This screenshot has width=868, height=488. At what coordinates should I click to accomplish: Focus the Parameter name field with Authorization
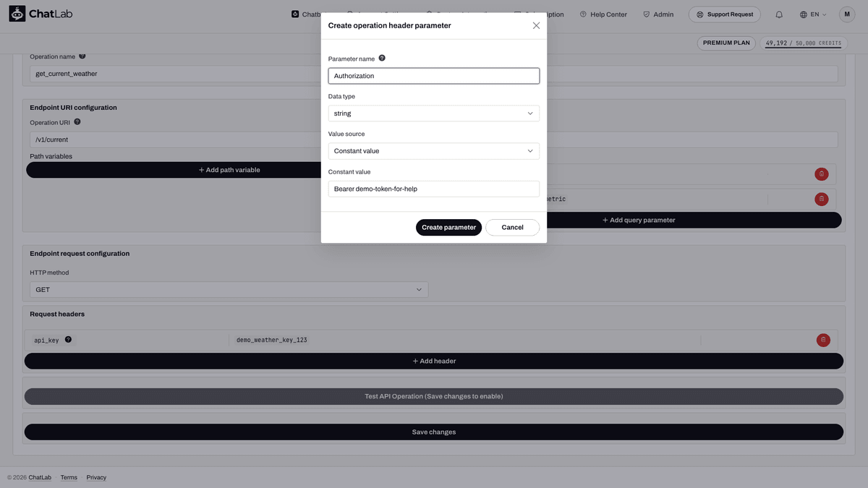coord(434,76)
